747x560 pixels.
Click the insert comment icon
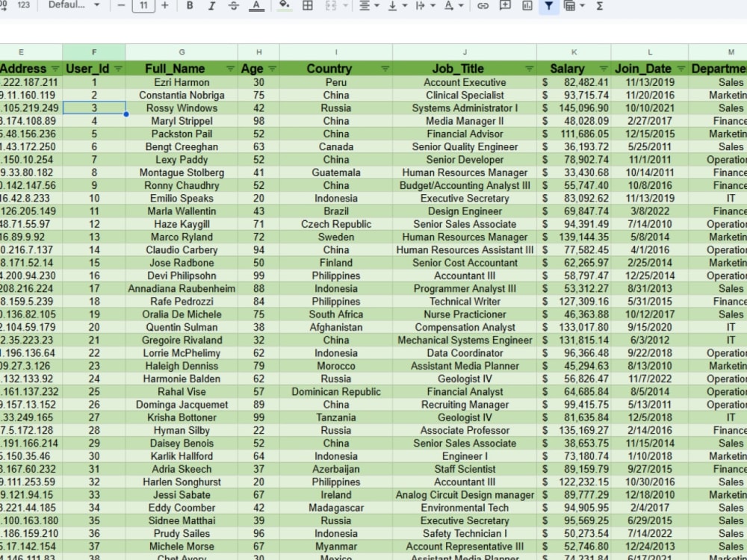point(505,6)
